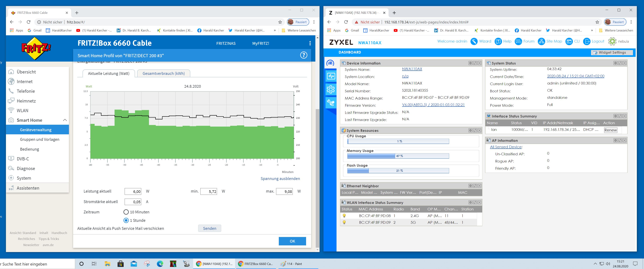Open the WLAN menu item
Image resolution: width=644 pixels, height=269 pixels.
(23, 111)
